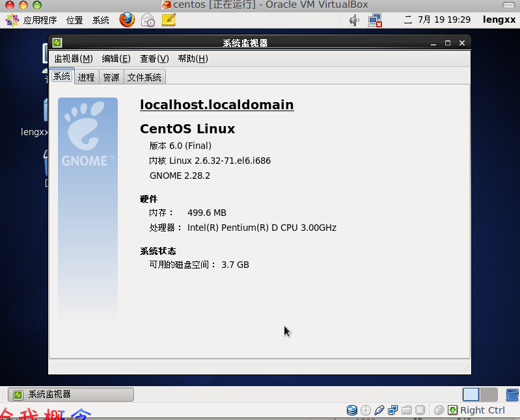The width and height of the screenshot is (520, 420).
Task: Click the GNOME logo image
Action: [88, 210]
